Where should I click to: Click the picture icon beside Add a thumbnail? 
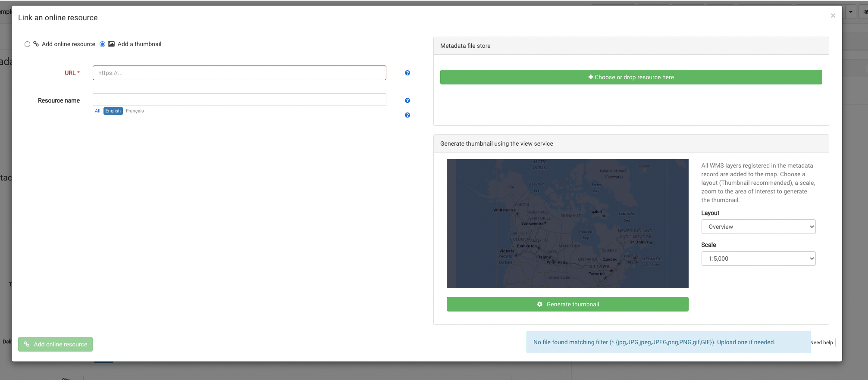pos(111,44)
